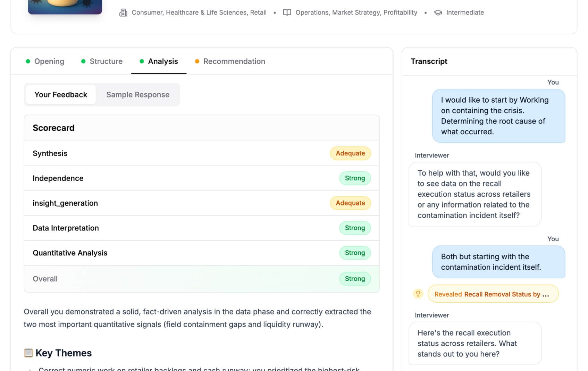Expand the Overall scorecard row
The width and height of the screenshot is (588, 371).
click(202, 279)
